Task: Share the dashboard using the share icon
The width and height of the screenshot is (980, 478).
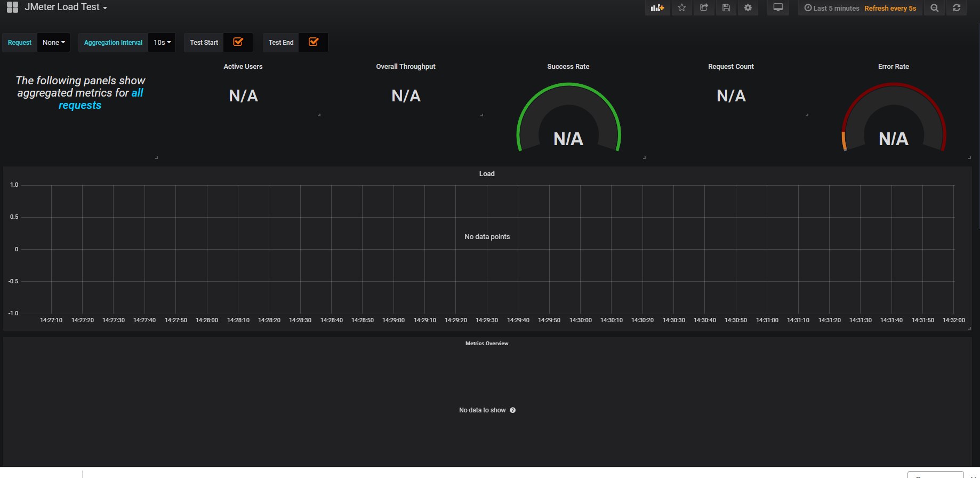Action: tap(704, 8)
